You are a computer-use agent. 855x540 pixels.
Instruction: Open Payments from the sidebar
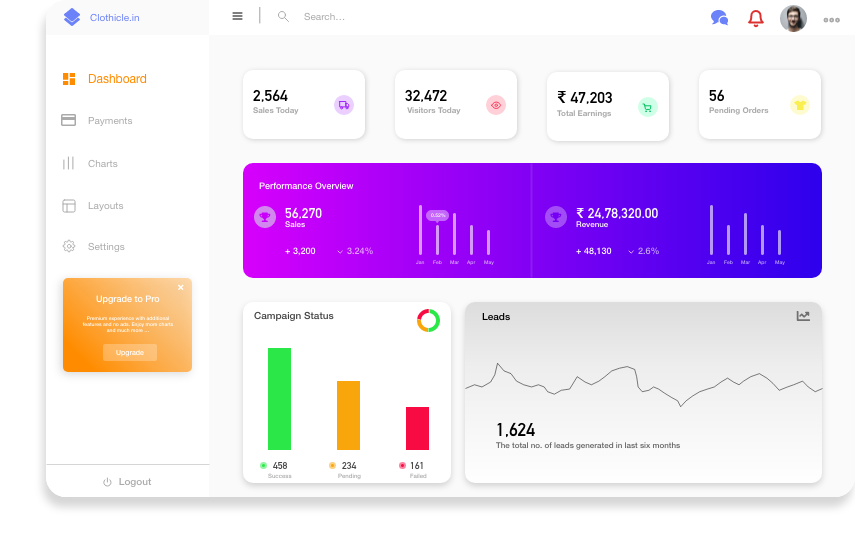[109, 121]
